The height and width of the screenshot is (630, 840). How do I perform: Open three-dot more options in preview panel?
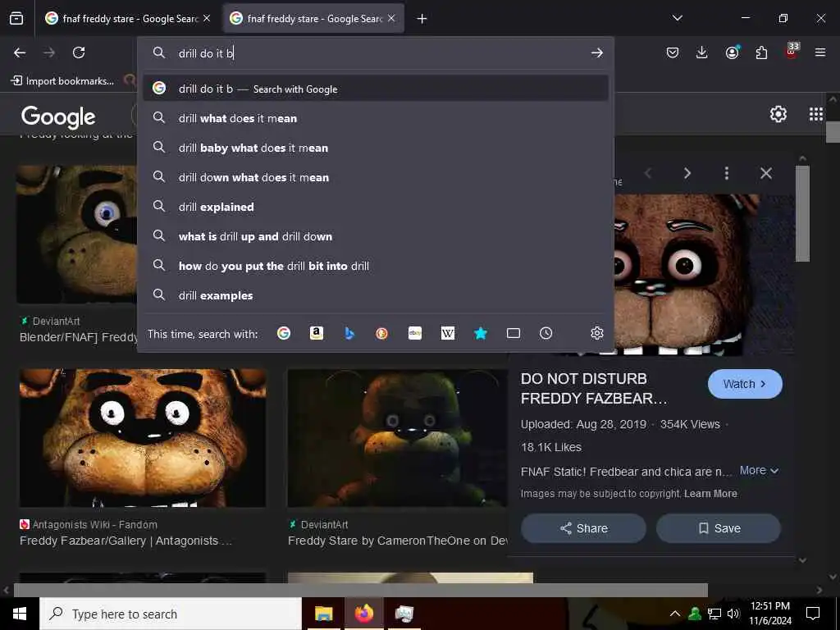click(x=727, y=173)
